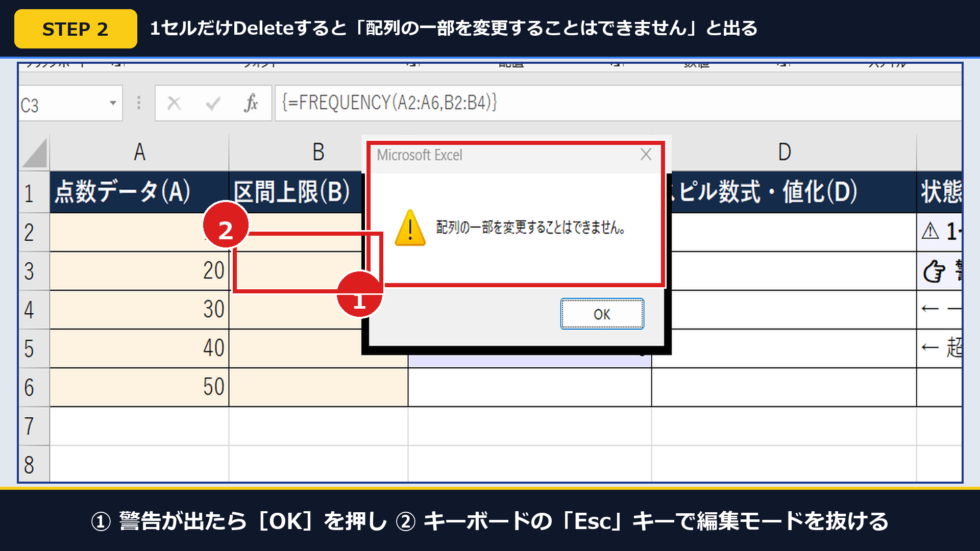Select row 6 header
Screen dimensions: 980x551
34,387
